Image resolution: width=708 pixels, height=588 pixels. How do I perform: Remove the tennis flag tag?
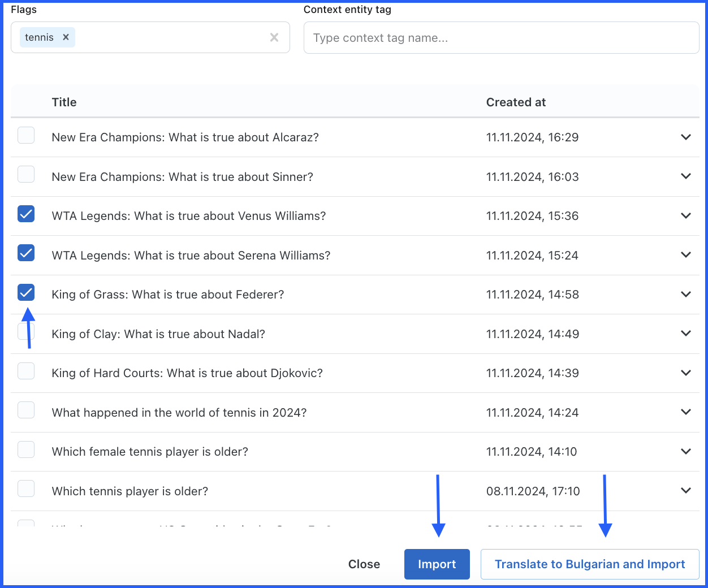coord(66,37)
